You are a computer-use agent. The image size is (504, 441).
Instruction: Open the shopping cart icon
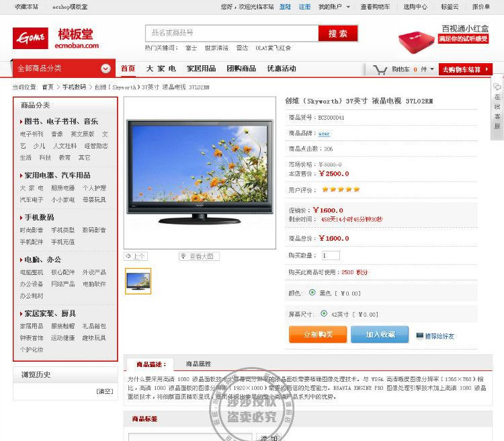point(380,69)
